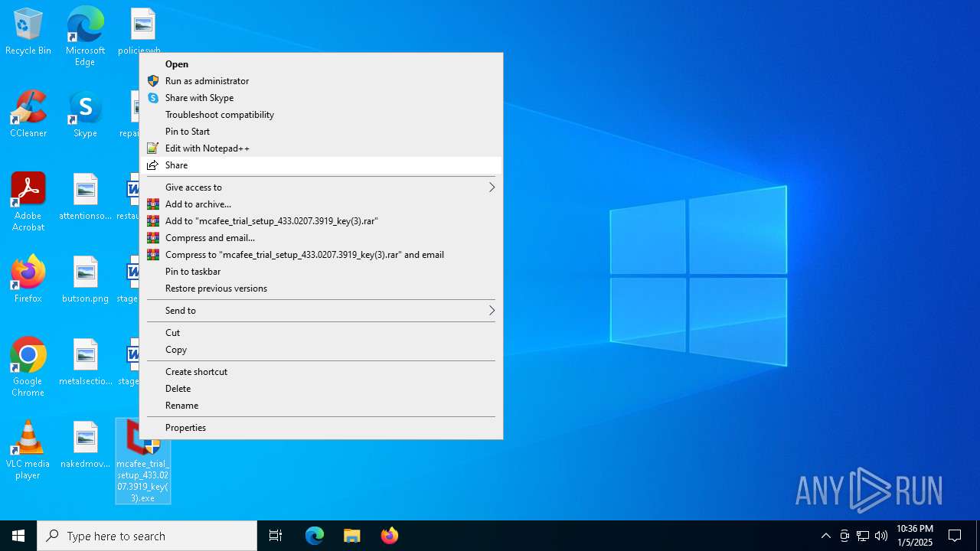Open the network status tray icon
The width and height of the screenshot is (980, 551).
coord(863,536)
